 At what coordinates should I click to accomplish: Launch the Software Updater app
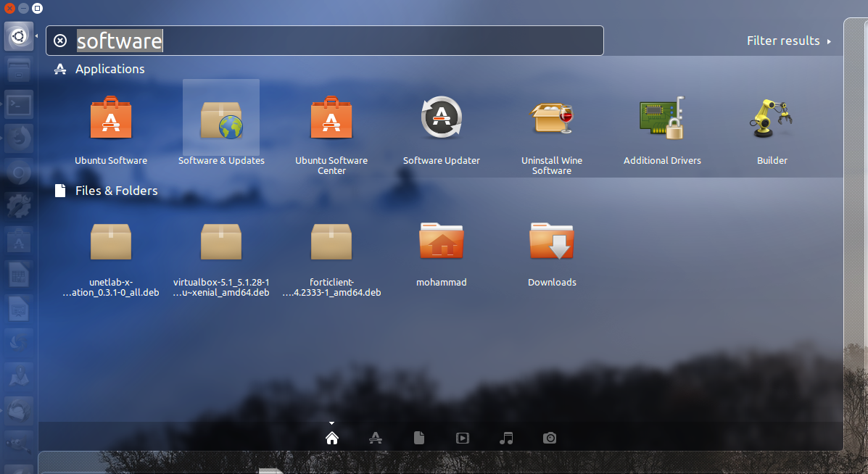click(442, 120)
